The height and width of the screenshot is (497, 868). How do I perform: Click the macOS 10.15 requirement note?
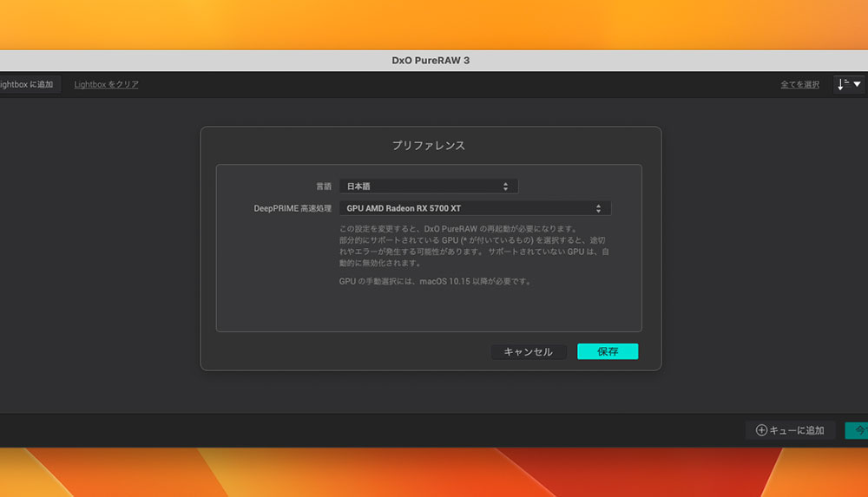[435, 281]
